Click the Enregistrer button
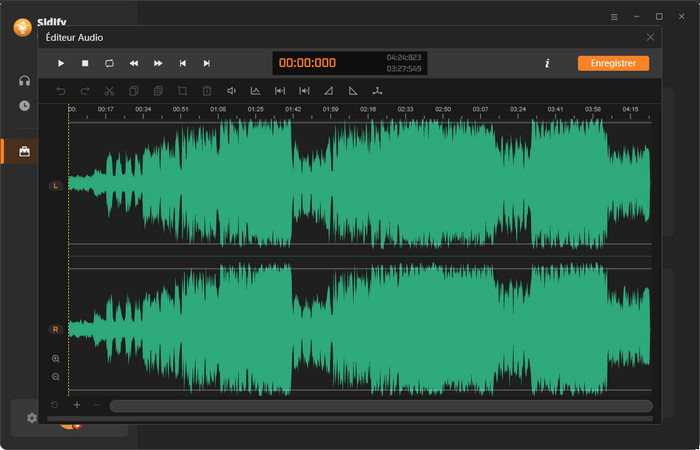The height and width of the screenshot is (450, 700). [613, 63]
